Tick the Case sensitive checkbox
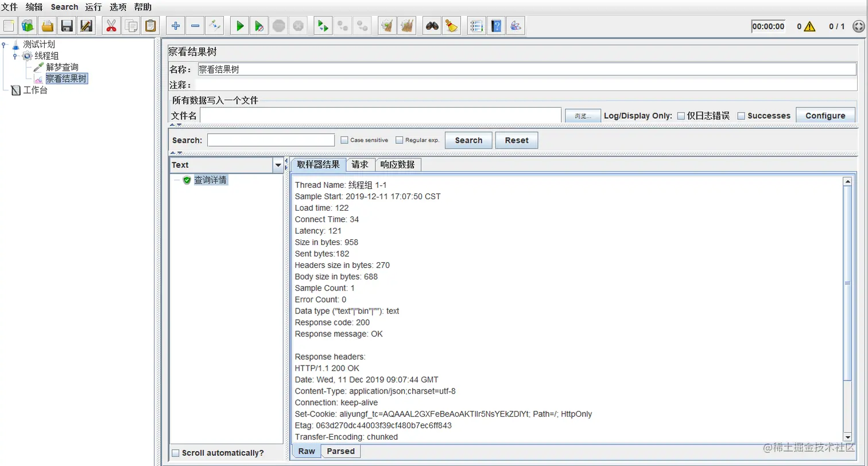 click(344, 140)
